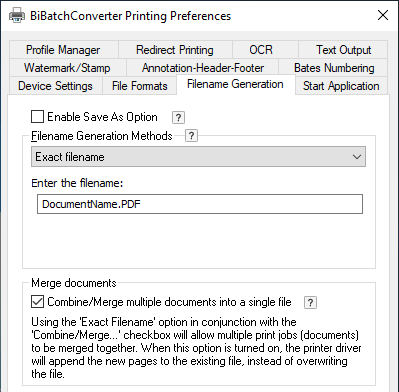Select the Text Output tab

tap(343, 50)
